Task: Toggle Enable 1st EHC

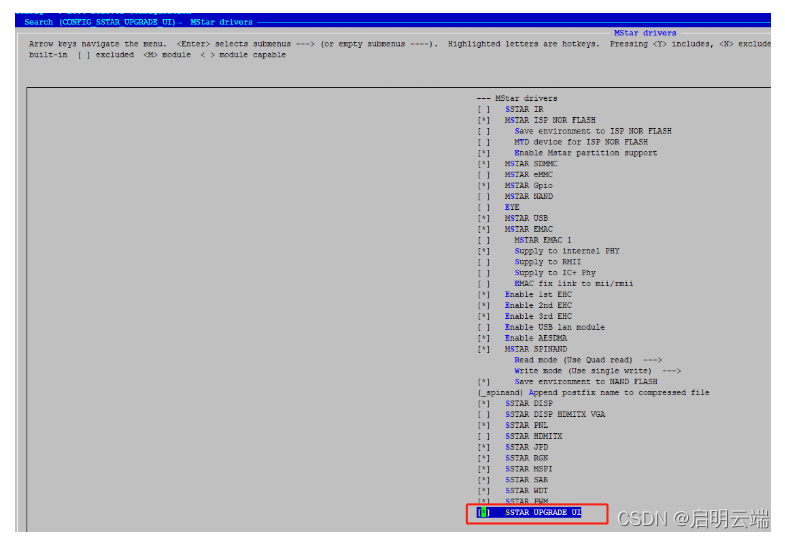Action: click(x=484, y=295)
